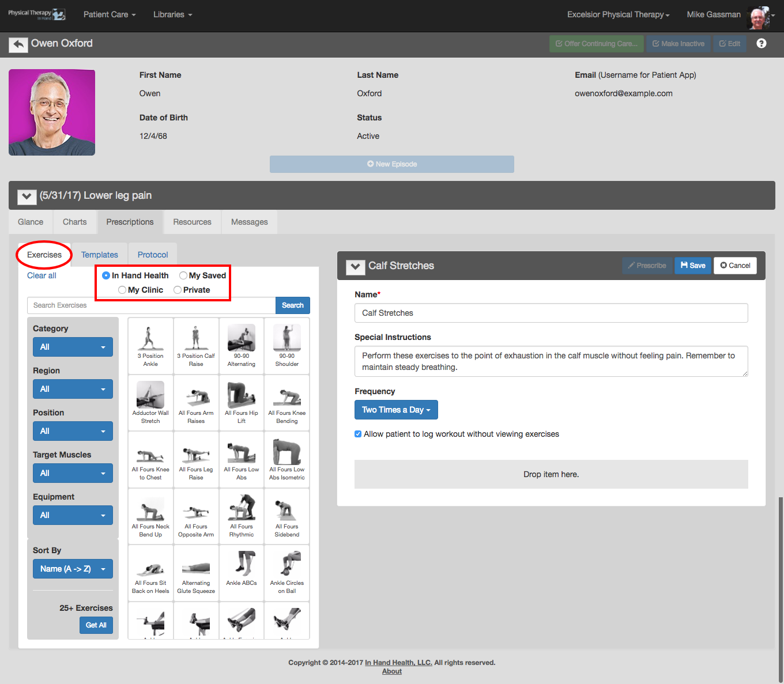This screenshot has width=784, height=684.
Task: Click the Get All button
Action: pyautogui.click(x=96, y=625)
